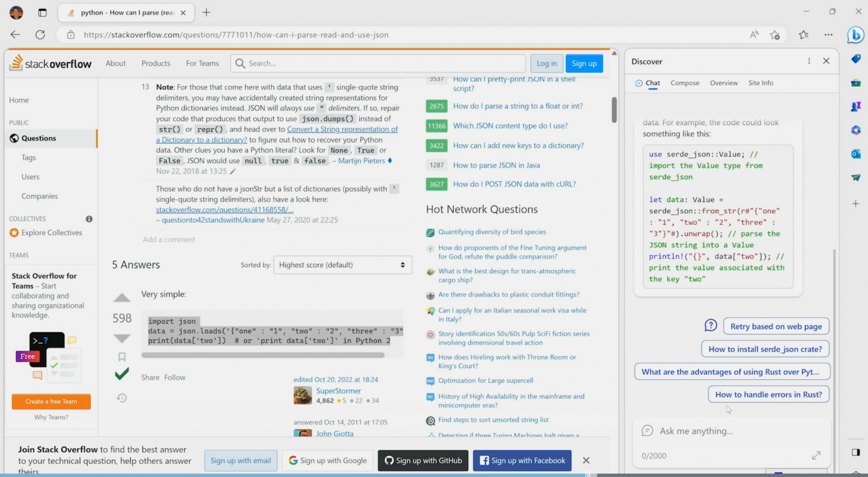Click Add a comment link
The image size is (868, 477).
pos(169,240)
